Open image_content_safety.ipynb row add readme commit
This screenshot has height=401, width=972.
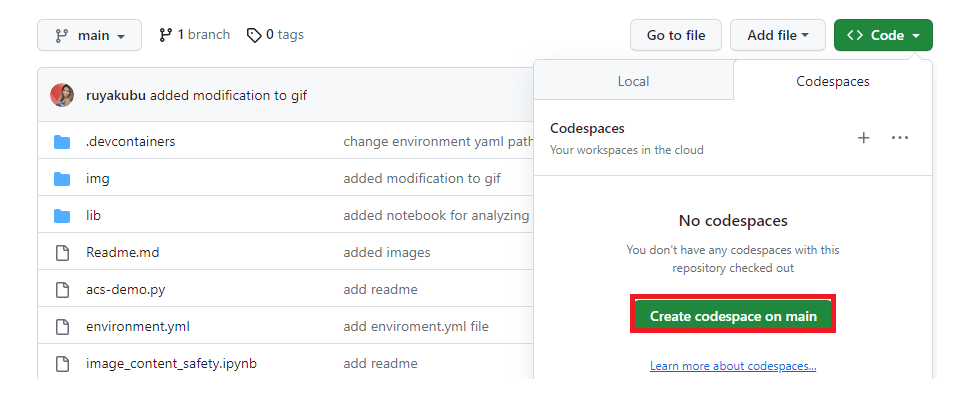tap(381, 363)
